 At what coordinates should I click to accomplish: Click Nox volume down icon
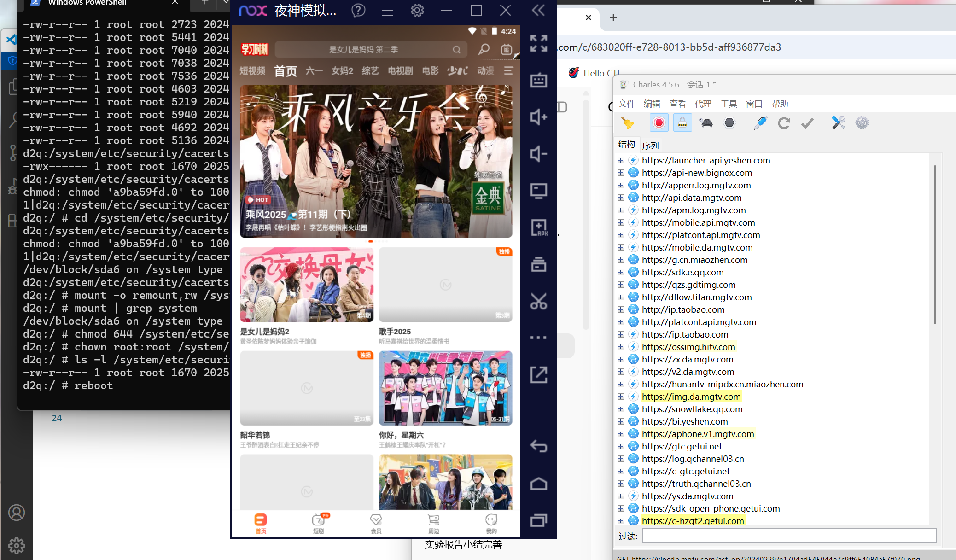pos(538,154)
